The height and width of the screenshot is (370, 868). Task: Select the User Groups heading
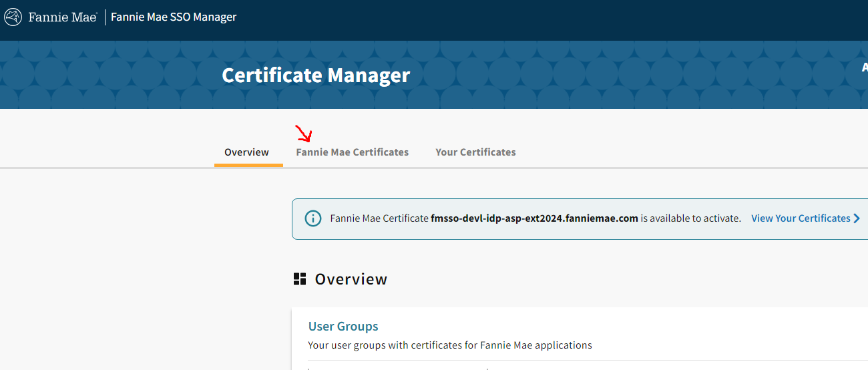pos(343,327)
